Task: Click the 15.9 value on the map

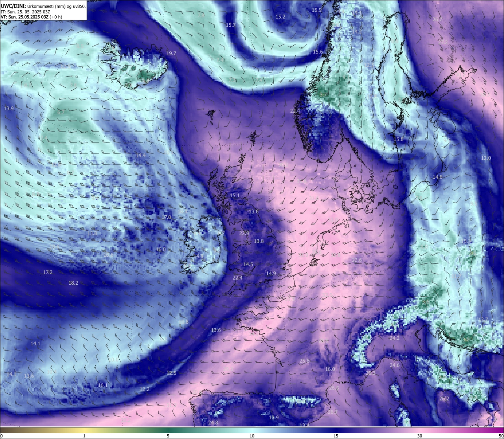Action: point(317,10)
